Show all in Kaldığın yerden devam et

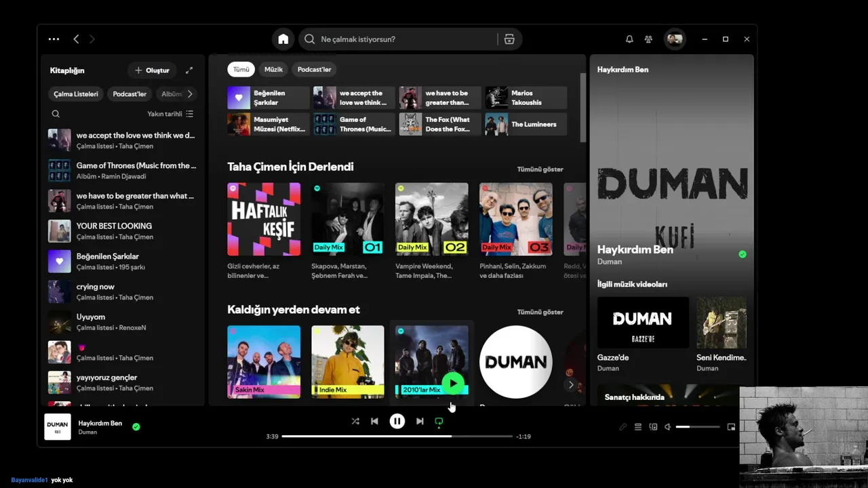coord(540,312)
